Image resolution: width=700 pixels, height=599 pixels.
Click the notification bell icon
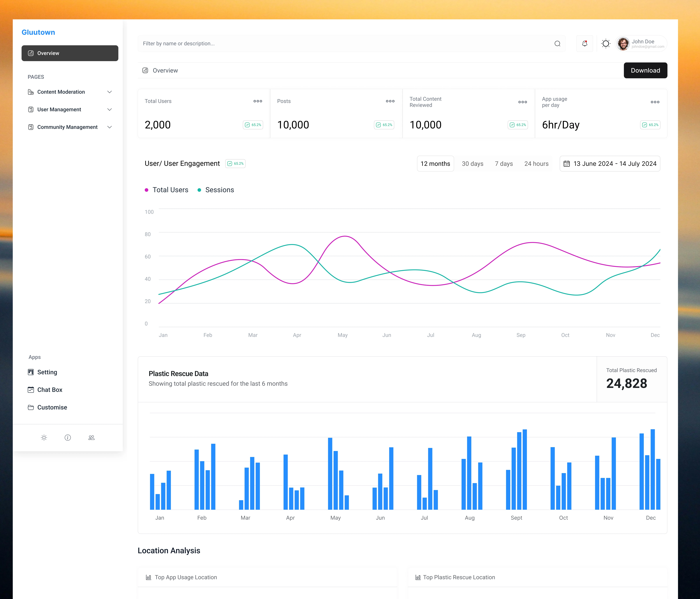tap(585, 44)
